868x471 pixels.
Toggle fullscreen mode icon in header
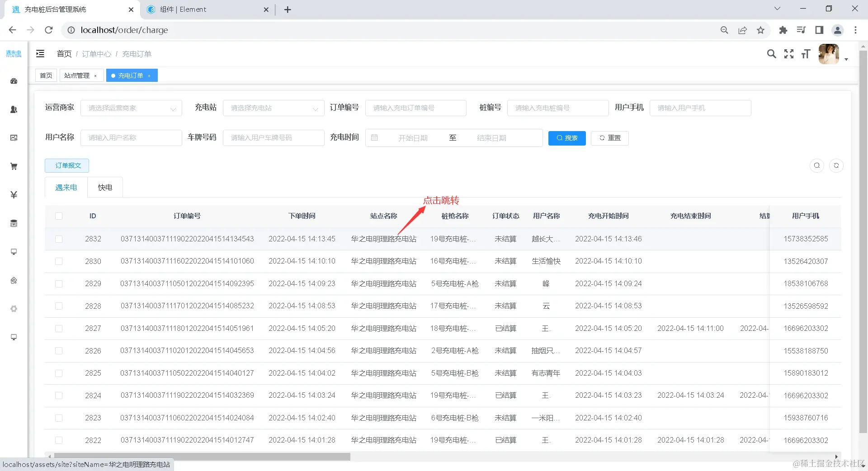tap(789, 54)
